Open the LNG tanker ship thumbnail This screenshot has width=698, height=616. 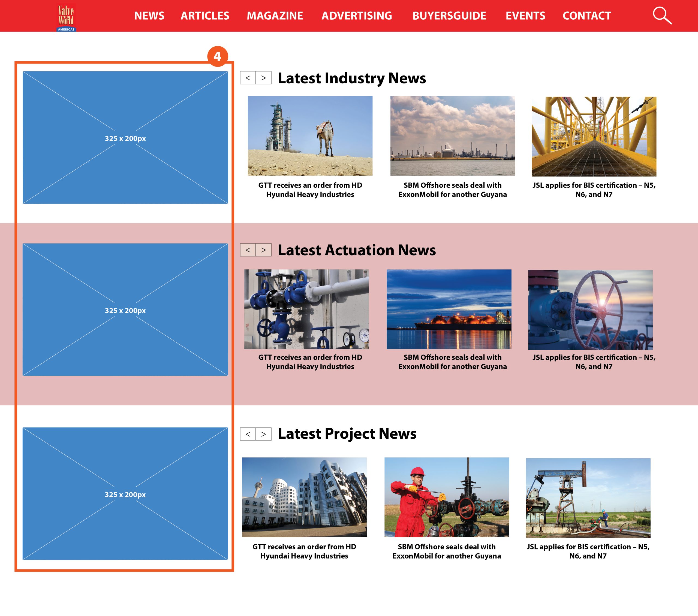coord(449,309)
